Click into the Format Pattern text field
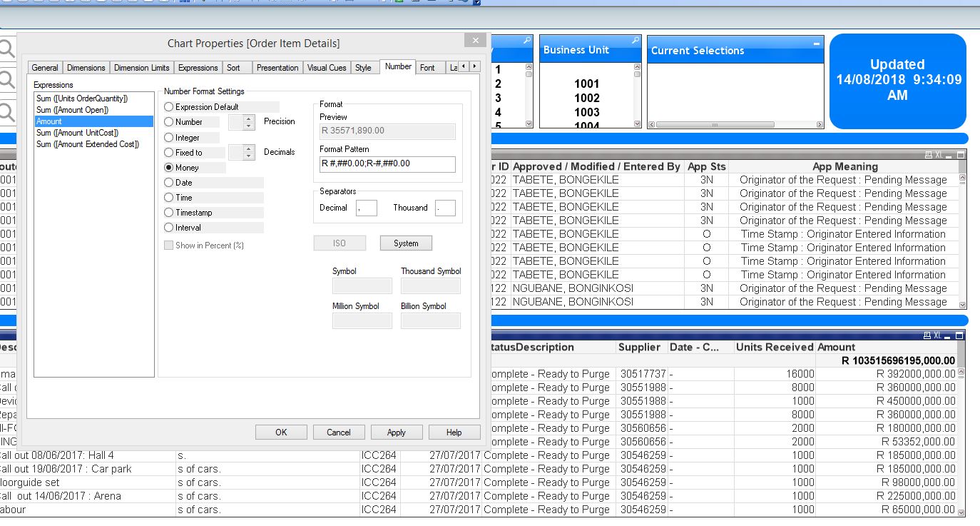The image size is (980, 526). (x=387, y=164)
